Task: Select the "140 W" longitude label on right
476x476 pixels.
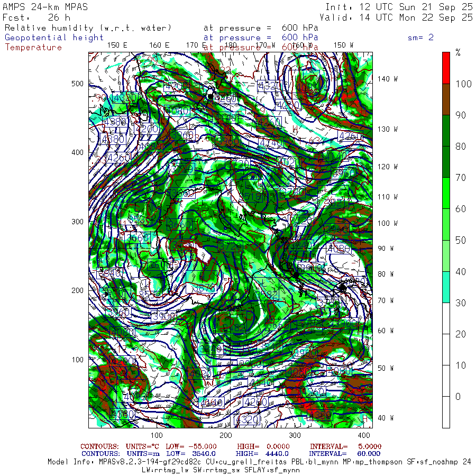Action: (x=387, y=79)
